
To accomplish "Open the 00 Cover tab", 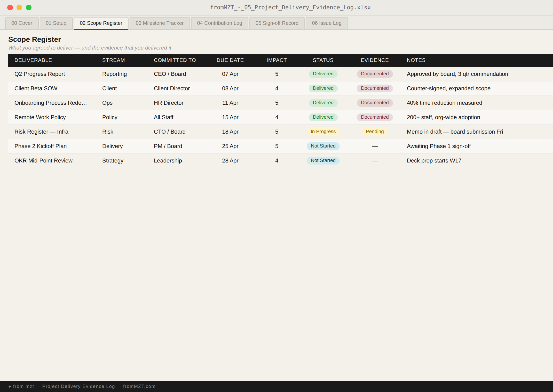I will (x=22, y=23).
